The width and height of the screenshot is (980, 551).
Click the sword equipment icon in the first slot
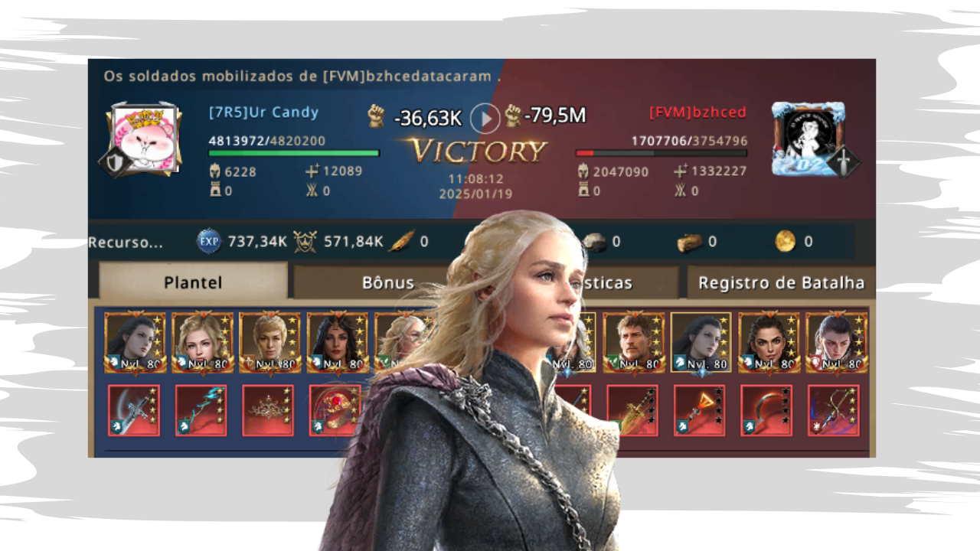[134, 411]
